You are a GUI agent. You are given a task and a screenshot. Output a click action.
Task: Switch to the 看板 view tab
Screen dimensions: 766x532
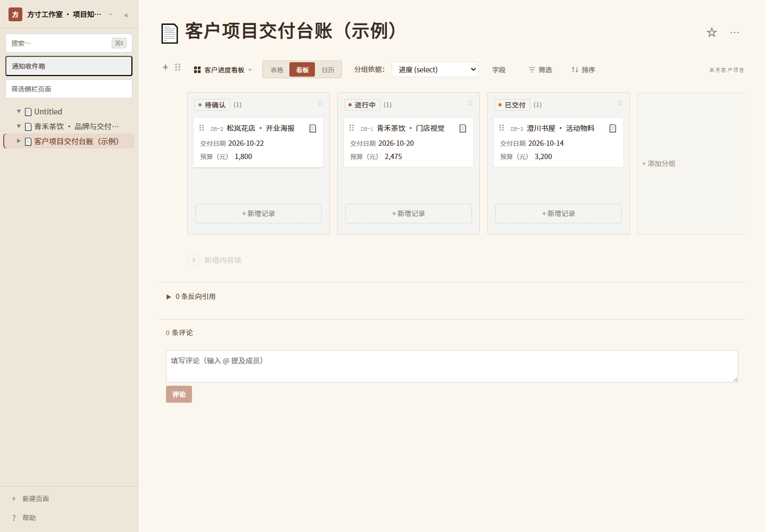click(302, 70)
